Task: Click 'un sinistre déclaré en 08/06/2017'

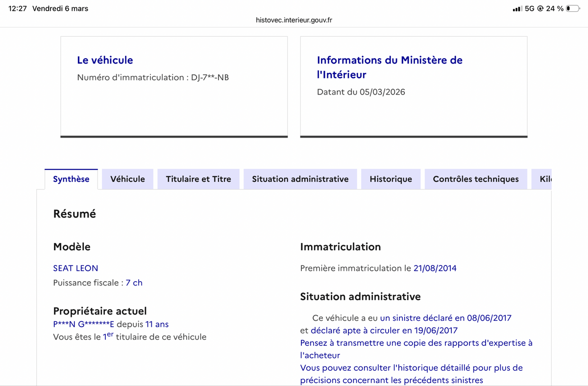Action: [x=445, y=318]
